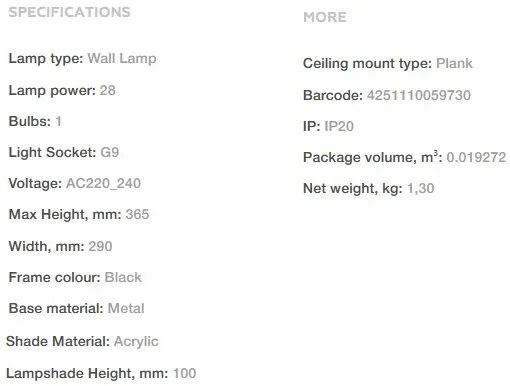The width and height of the screenshot is (510, 386).
Task: Click the Ceiling mount type Plank value
Action: point(454,63)
